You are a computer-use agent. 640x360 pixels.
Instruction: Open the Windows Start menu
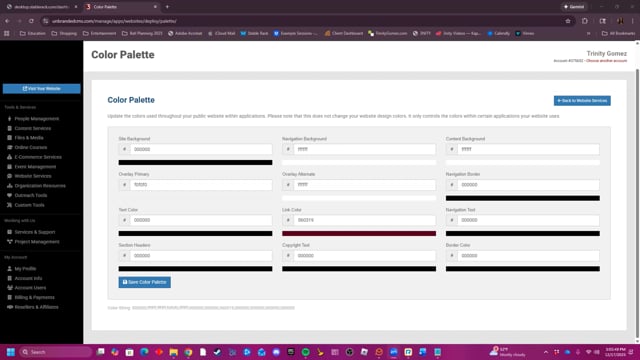tap(11, 352)
